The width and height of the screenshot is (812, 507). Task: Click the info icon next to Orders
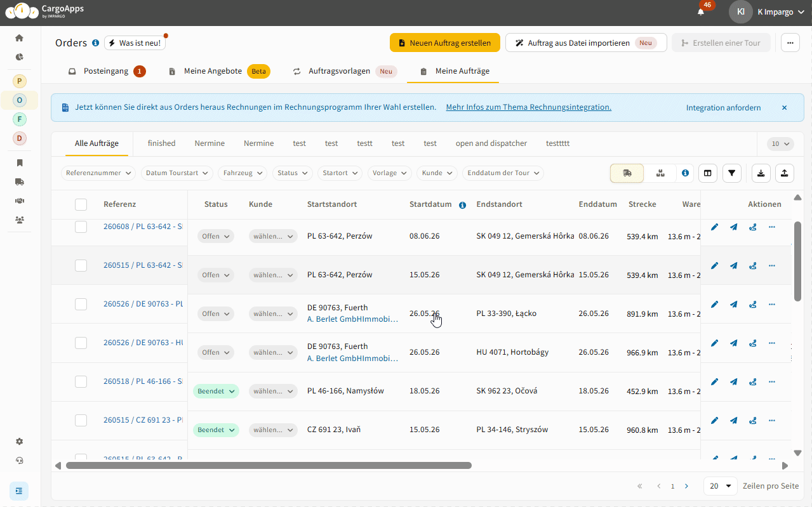(96, 43)
